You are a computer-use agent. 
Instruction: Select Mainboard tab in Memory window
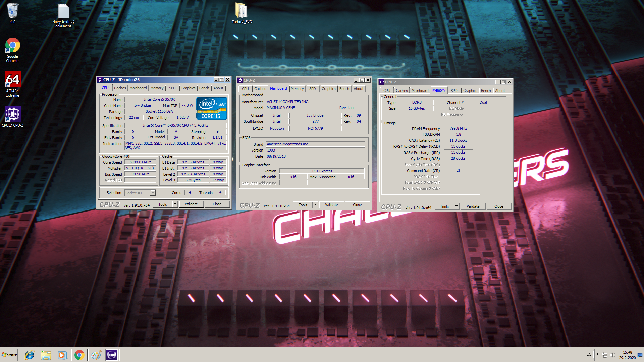pyautogui.click(x=420, y=90)
